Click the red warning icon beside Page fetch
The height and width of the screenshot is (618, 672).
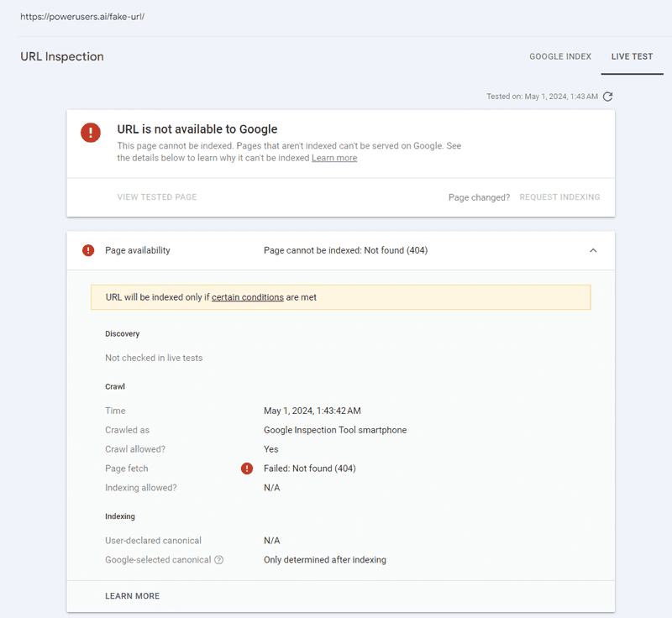247,469
